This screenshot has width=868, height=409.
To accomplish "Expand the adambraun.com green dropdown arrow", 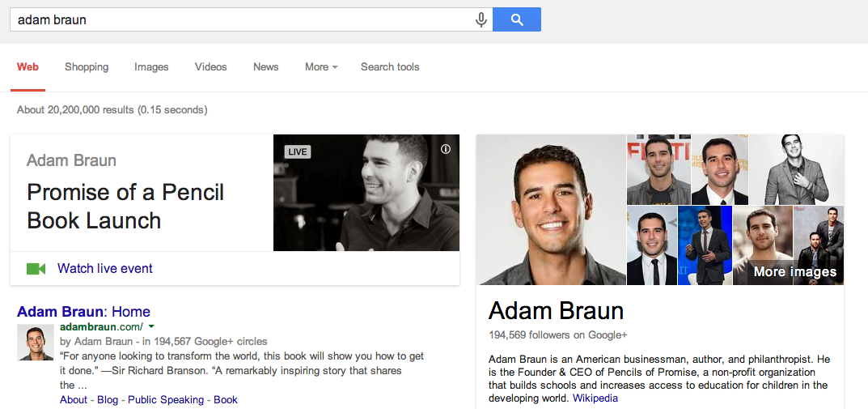I will [x=151, y=326].
